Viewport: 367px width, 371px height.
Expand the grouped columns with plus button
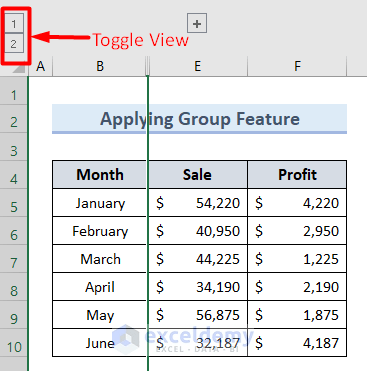pos(197,23)
